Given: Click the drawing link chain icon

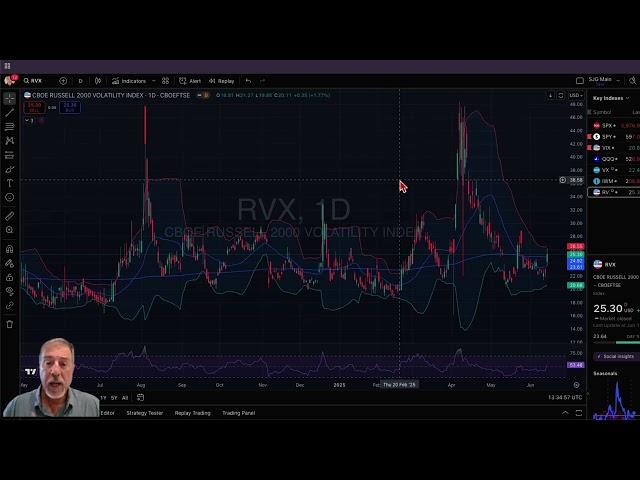Looking at the screenshot, I should point(9,306).
